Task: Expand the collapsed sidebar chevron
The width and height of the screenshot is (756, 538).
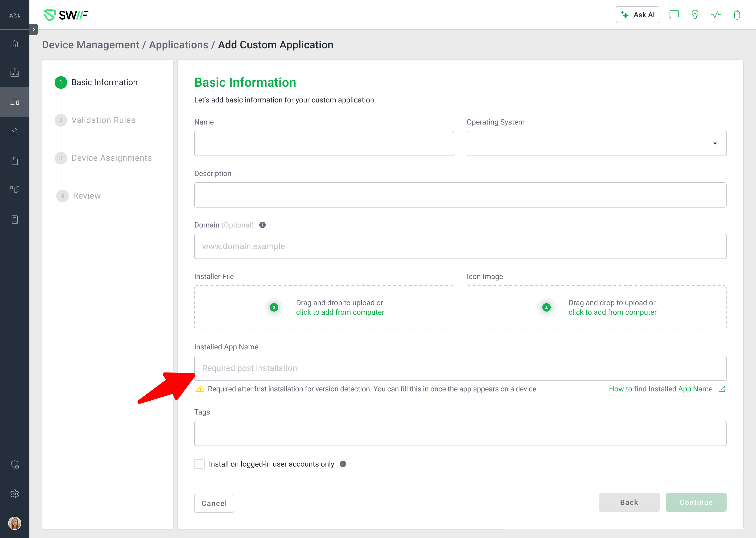Action: [x=33, y=29]
